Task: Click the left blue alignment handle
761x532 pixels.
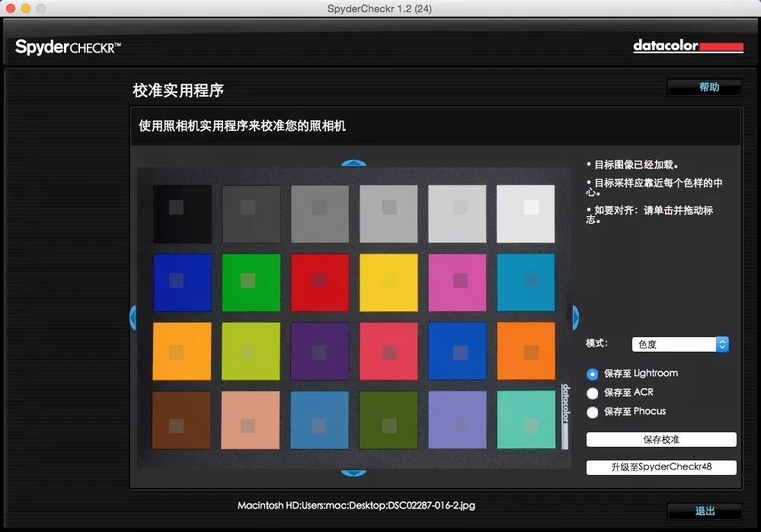Action: (133, 318)
